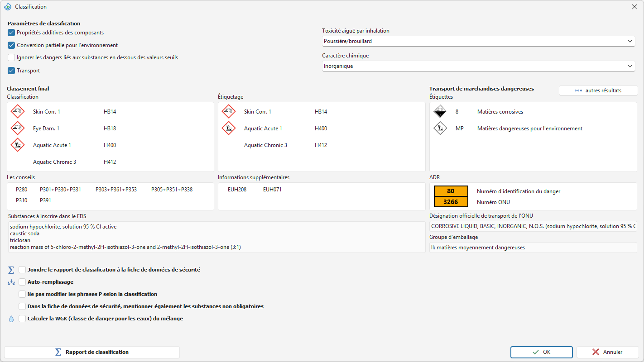Click the Désignation officielle de transport text field
Screen dimensions: 644x362
(x=533, y=226)
